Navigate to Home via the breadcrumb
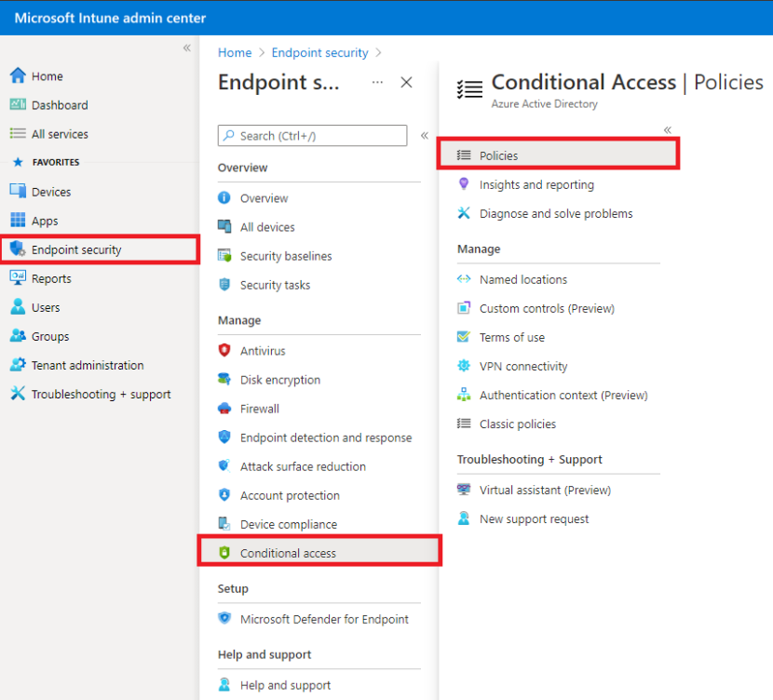 click(234, 52)
